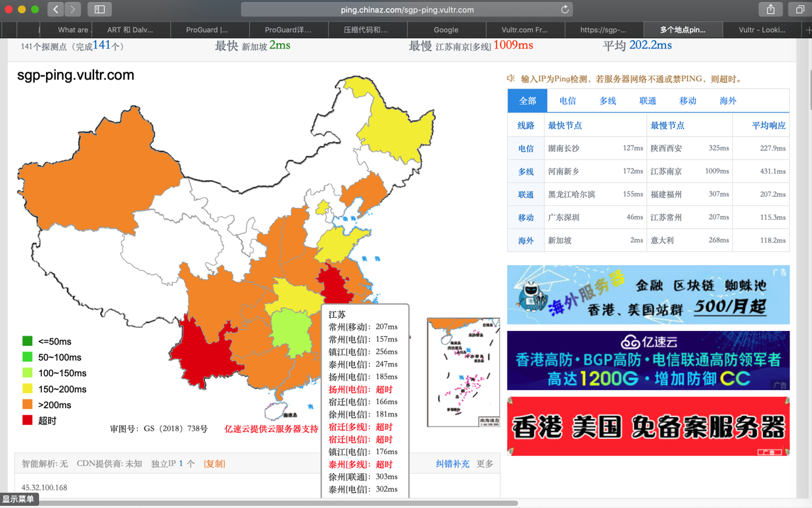Switch to the '压缩代码和...' tab

pos(366,30)
